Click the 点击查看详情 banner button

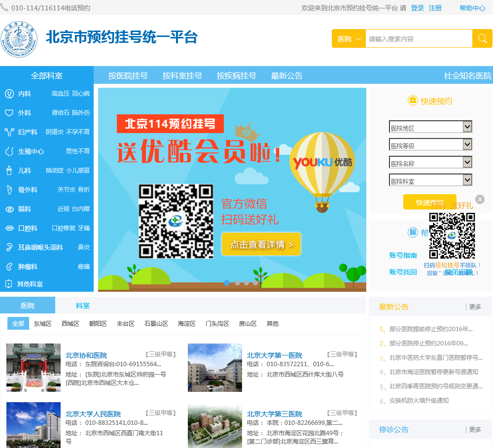pos(261,244)
